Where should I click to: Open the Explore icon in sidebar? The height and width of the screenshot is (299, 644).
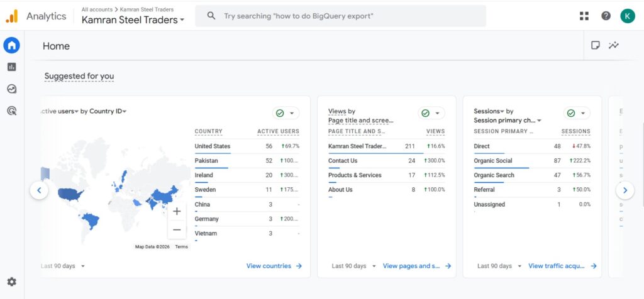point(11,89)
